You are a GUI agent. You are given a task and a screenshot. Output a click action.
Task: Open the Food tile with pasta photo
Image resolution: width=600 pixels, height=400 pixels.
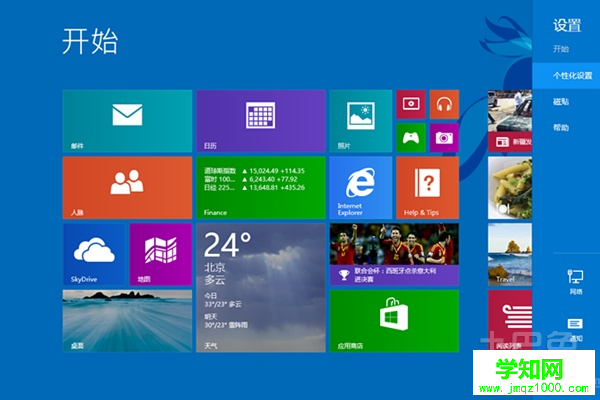click(x=510, y=188)
